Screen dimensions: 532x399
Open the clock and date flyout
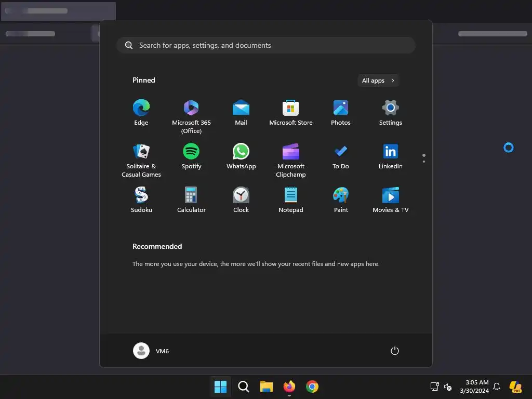(x=474, y=387)
